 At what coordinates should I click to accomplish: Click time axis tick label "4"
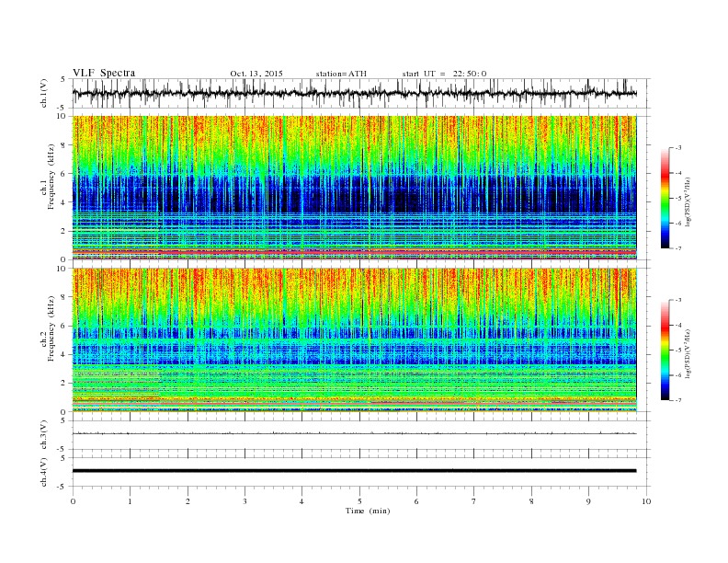coord(301,501)
